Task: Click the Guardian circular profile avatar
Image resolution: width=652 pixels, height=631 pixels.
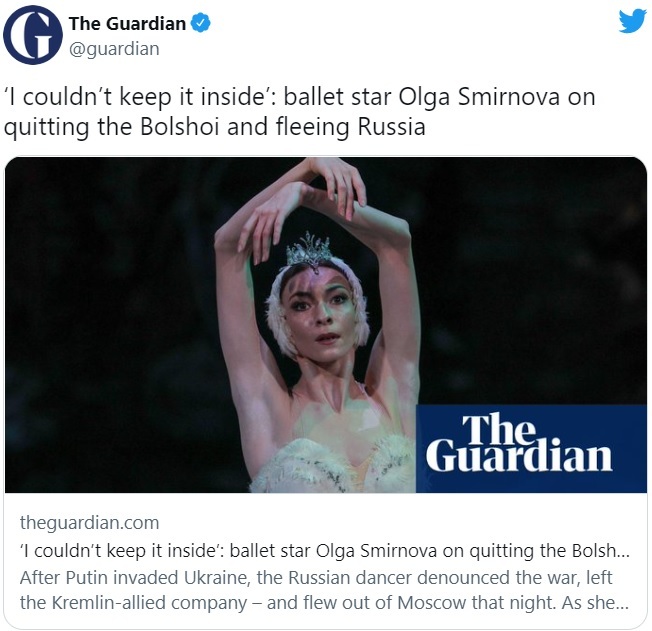Action: pyautogui.click(x=32, y=35)
